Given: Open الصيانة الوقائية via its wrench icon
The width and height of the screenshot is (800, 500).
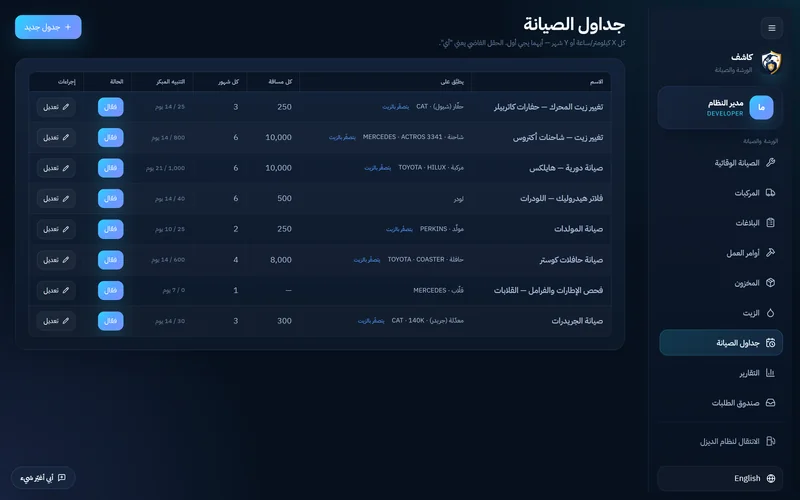Looking at the screenshot, I should pyautogui.click(x=770, y=162).
